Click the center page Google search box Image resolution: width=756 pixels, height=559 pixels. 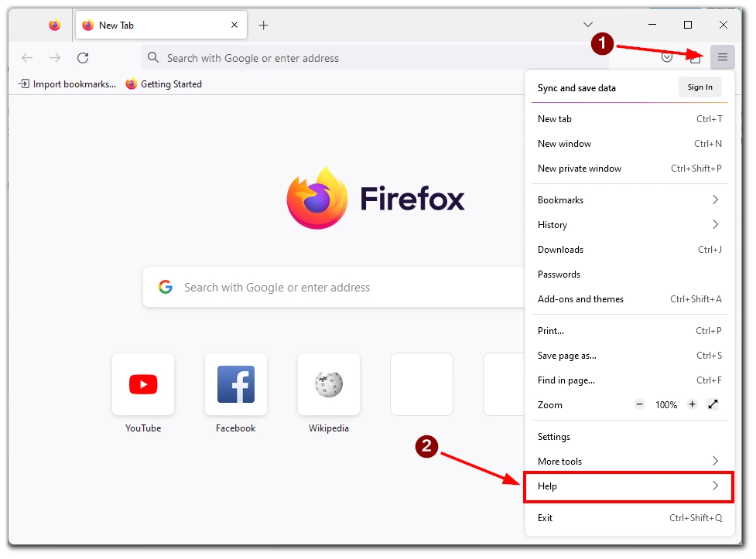tap(334, 287)
